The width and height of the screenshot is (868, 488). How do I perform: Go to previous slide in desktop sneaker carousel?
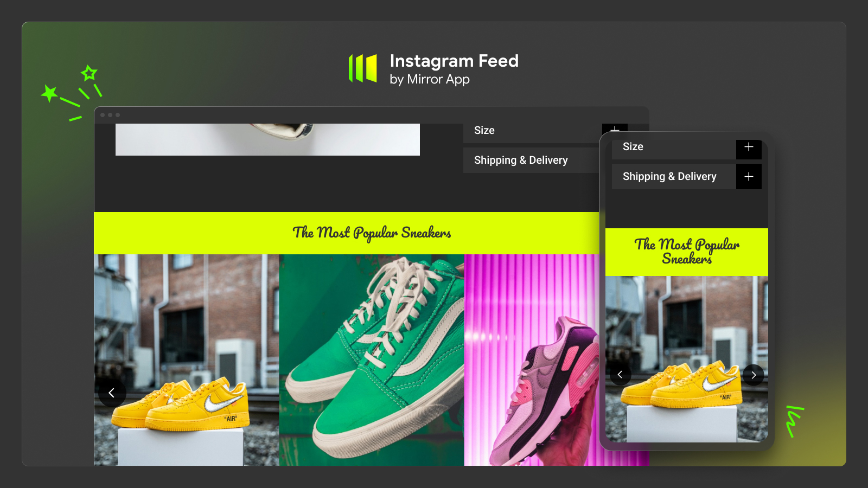pos(112,393)
